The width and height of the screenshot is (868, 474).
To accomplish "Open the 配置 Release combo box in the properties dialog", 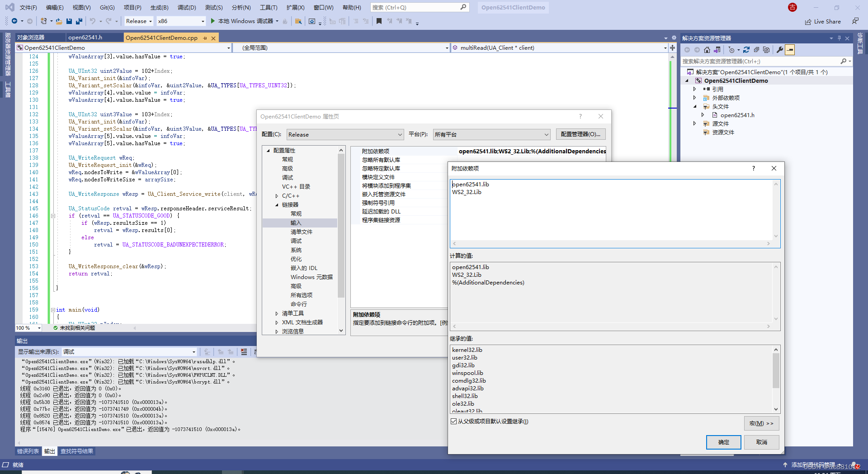I will (345, 134).
